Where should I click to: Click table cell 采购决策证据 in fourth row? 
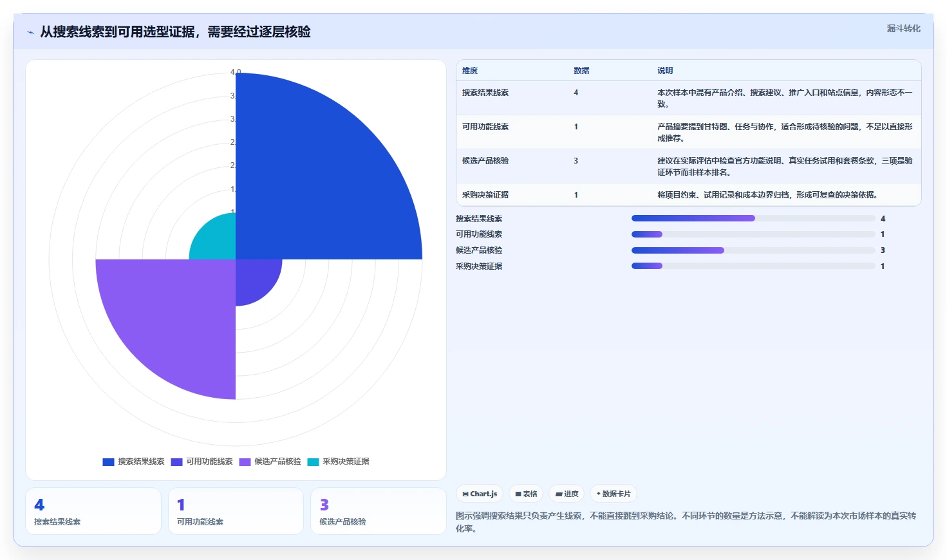click(485, 195)
